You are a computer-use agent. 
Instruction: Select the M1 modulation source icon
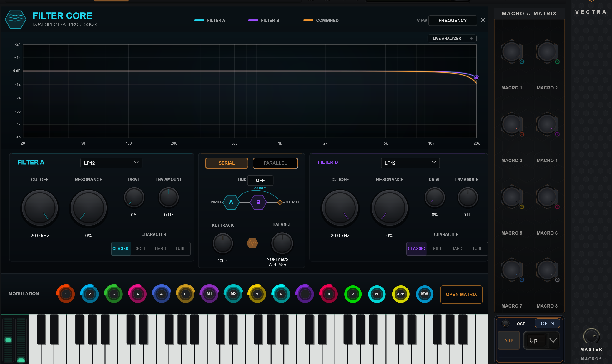tap(209, 294)
